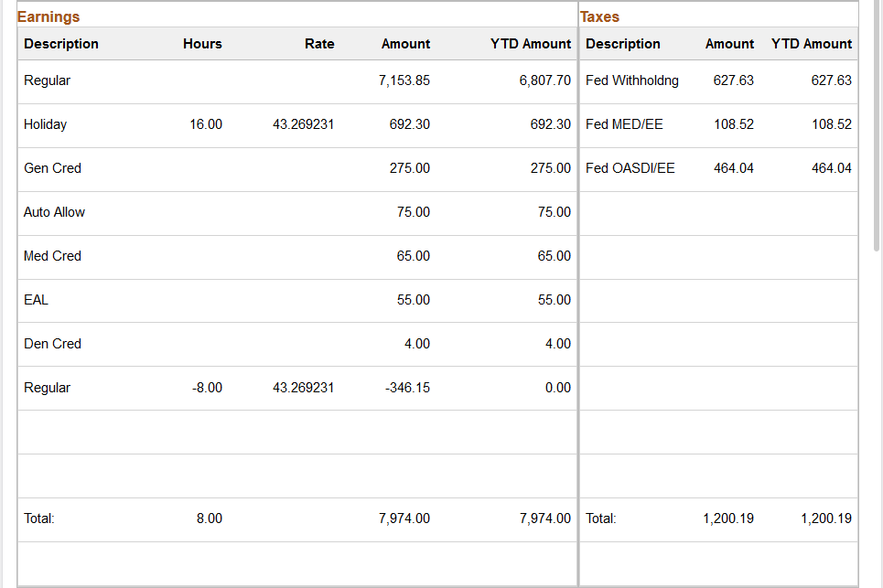This screenshot has height=588, width=883.
Task: Select the Holiday YTD amount 692.30
Action: (x=551, y=124)
